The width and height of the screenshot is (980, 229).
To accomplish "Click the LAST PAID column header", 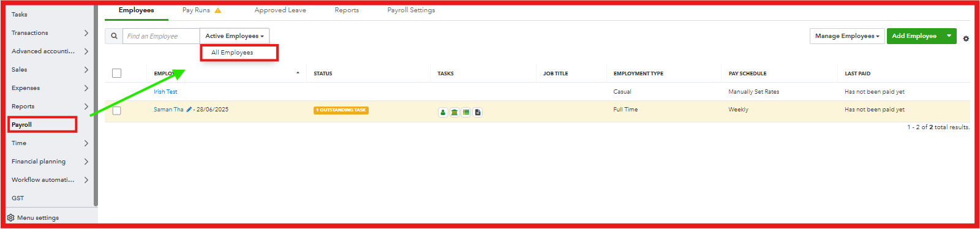I will point(858,73).
